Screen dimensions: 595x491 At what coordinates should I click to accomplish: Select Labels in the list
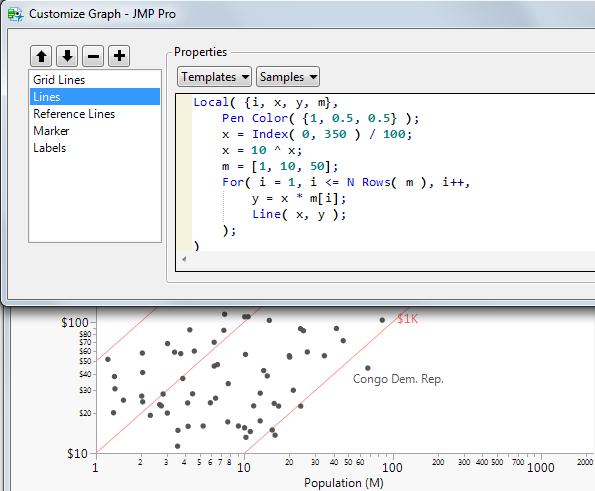point(95,148)
